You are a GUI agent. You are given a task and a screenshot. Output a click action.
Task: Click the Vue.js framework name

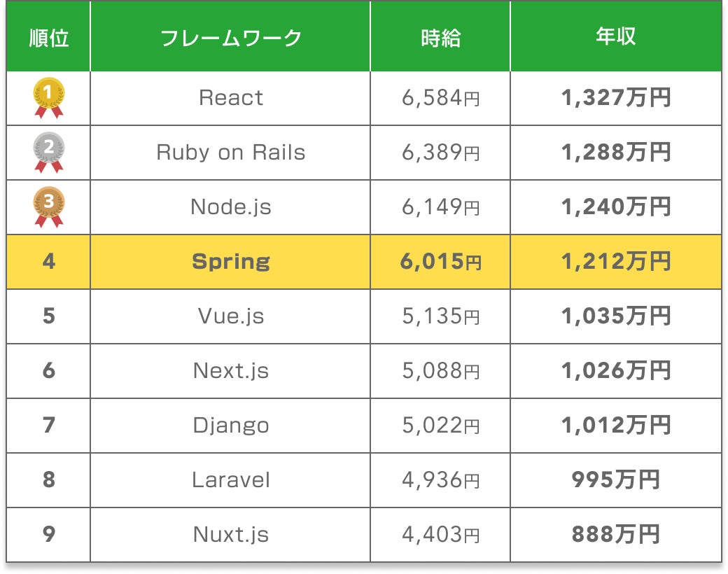(231, 316)
